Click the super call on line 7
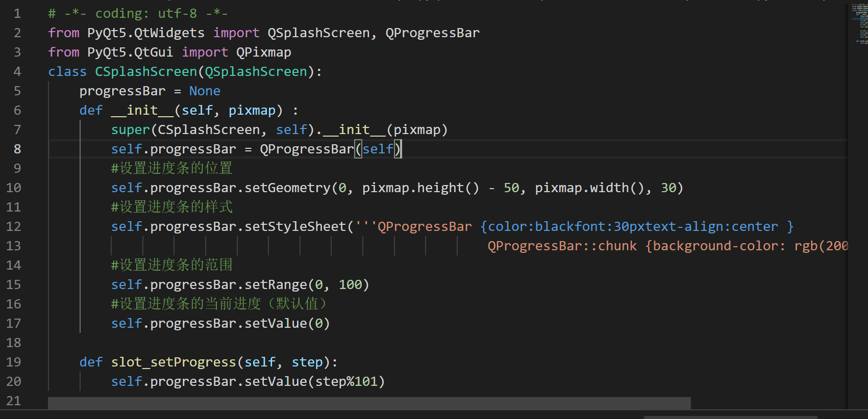 131,129
